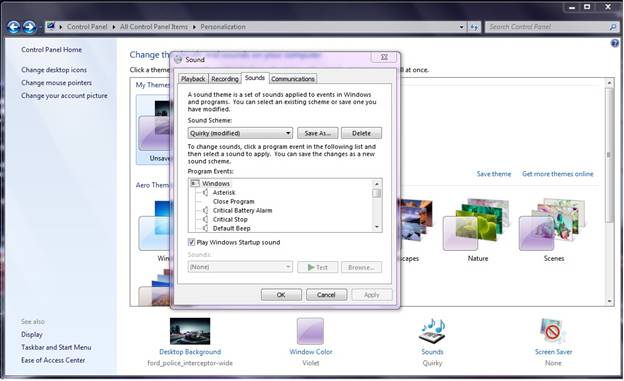Click the Save As button
624x381 pixels.
click(x=318, y=133)
